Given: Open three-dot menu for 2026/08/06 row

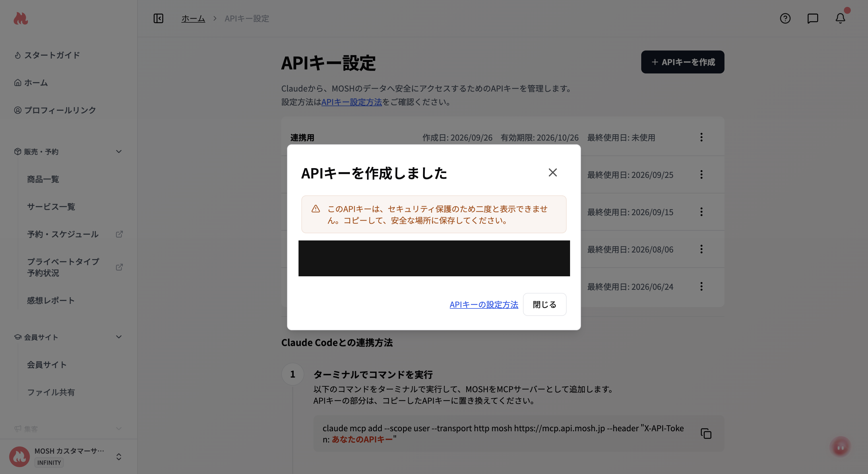Looking at the screenshot, I should click(x=702, y=249).
